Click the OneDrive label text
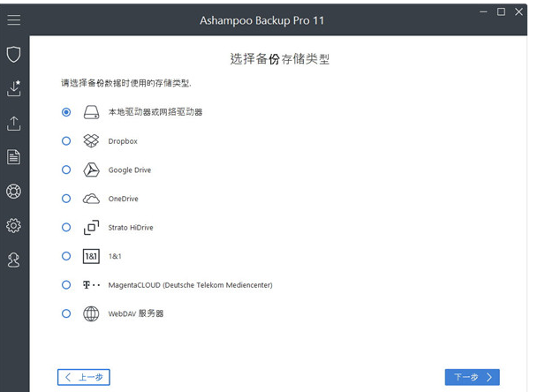This screenshot has height=392, width=538. 123,199
